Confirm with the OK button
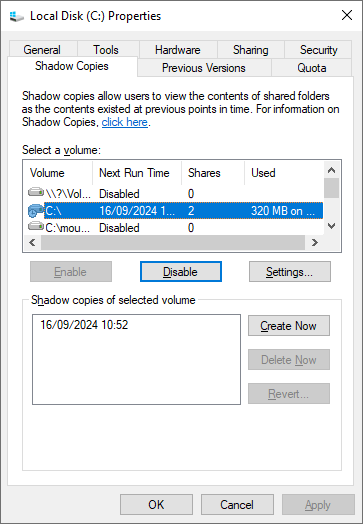Viewport: 363px width, 524px height. 156,505
